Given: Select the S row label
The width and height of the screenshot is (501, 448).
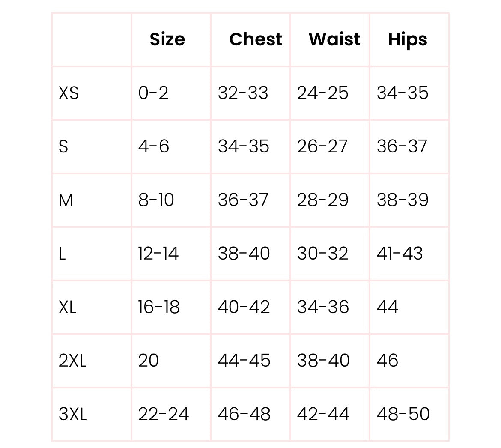Looking at the screenshot, I should point(63,146).
